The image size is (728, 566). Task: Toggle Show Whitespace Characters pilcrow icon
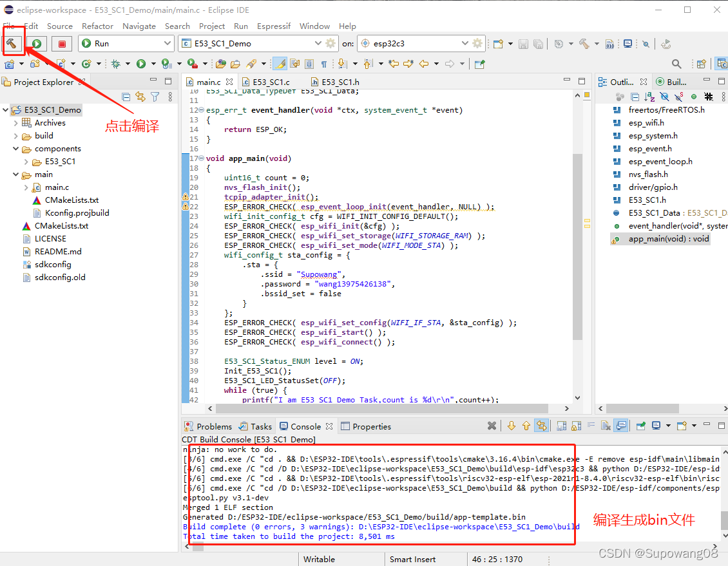click(x=324, y=64)
